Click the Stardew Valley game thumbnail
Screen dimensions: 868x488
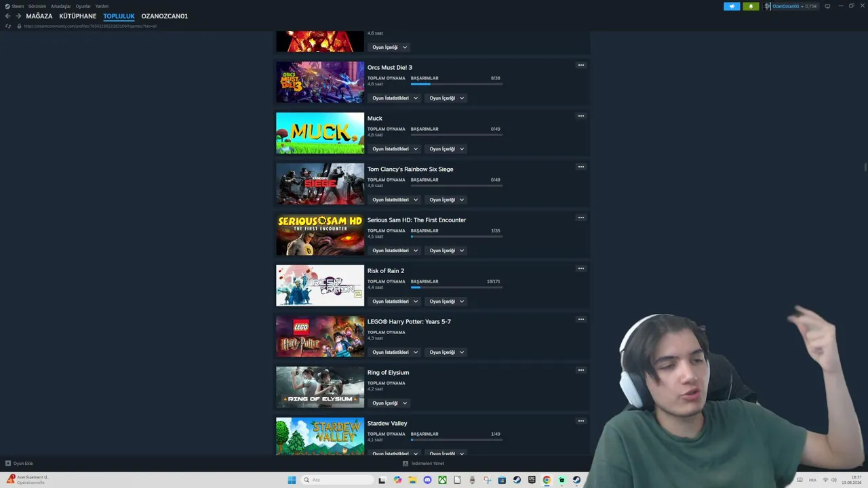(320, 436)
